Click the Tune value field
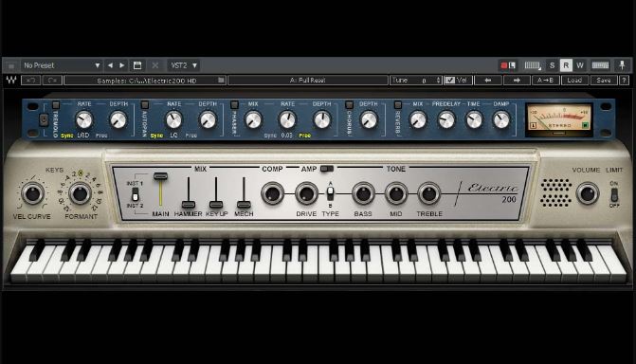The width and height of the screenshot is (636, 364). [x=416, y=81]
